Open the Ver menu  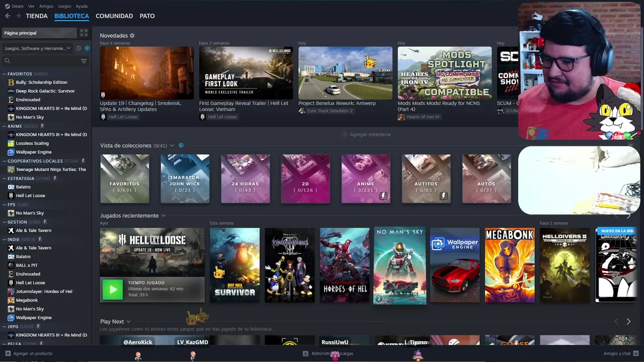point(32,6)
